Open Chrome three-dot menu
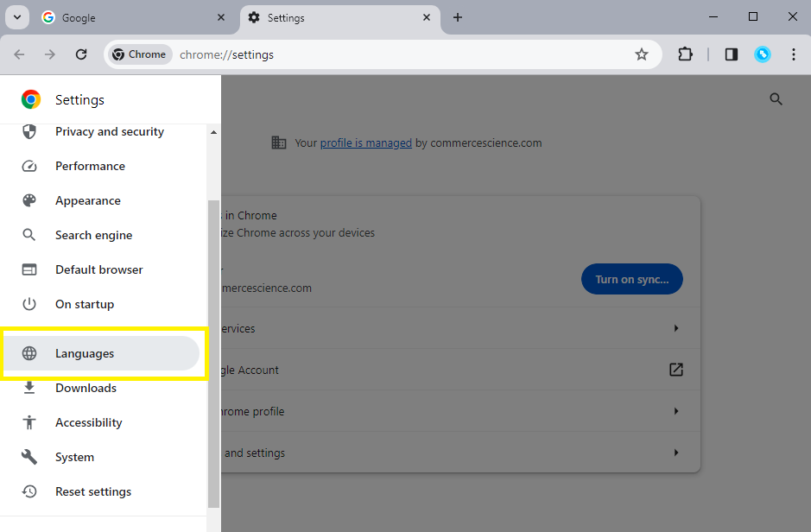 click(x=793, y=54)
